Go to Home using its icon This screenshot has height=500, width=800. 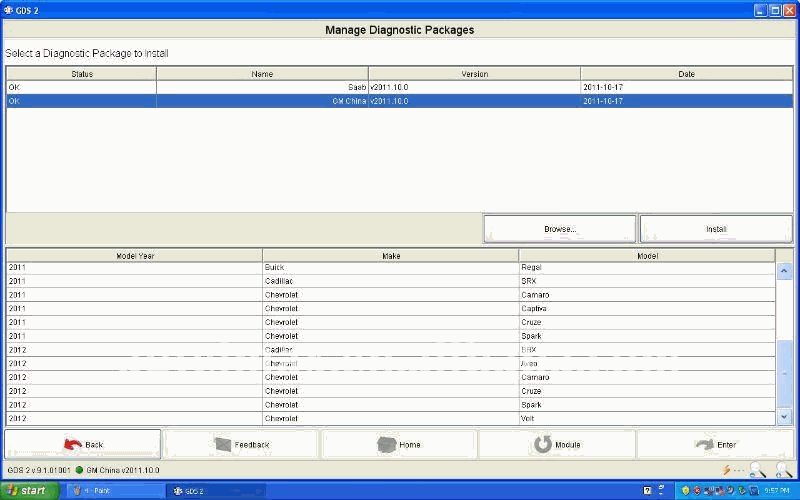click(x=385, y=444)
